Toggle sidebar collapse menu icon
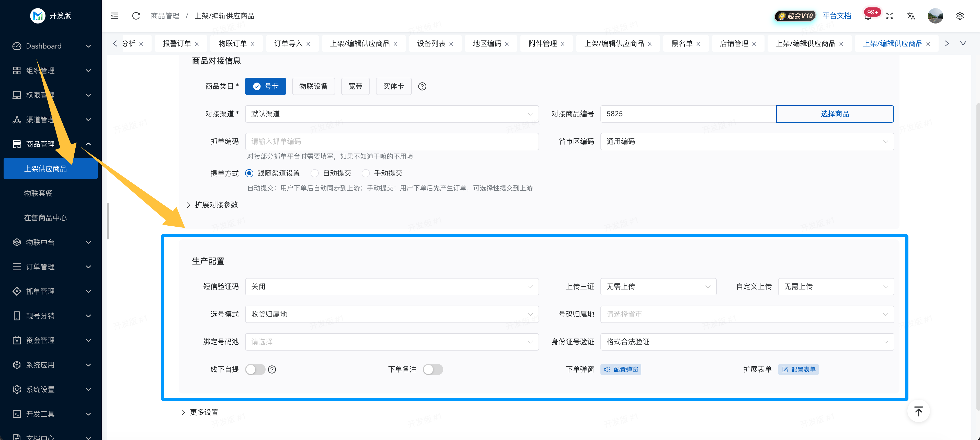Image resolution: width=980 pixels, height=440 pixels. click(x=115, y=16)
